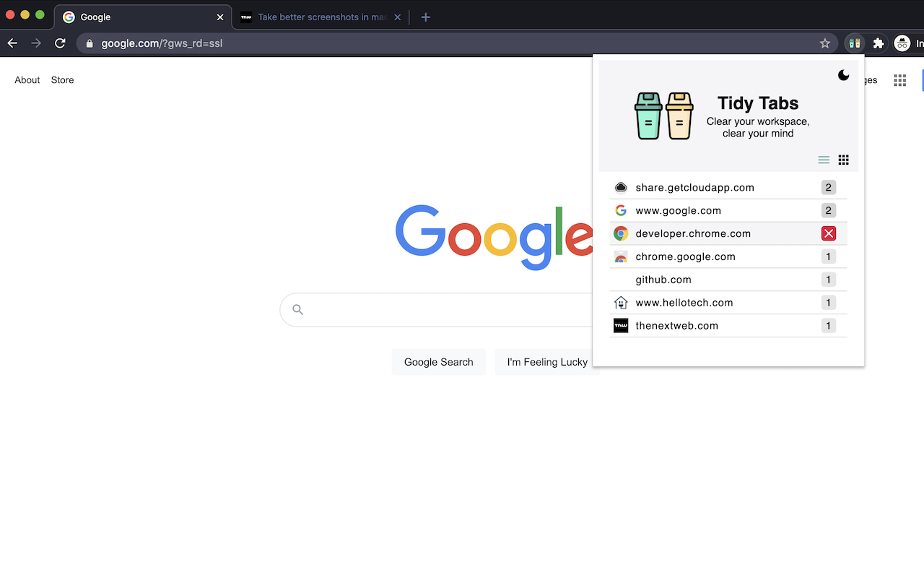The height and width of the screenshot is (578, 924).
Task: Open the Store link
Action: point(63,80)
